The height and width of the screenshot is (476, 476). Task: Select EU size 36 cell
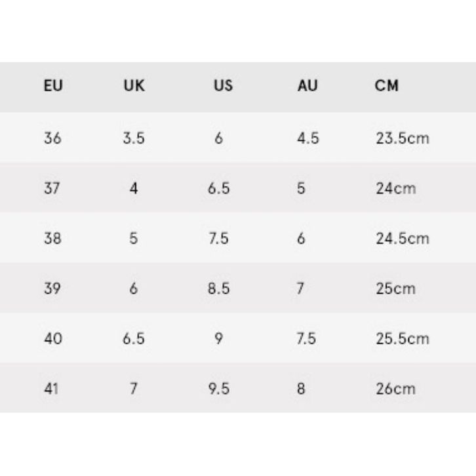53,138
